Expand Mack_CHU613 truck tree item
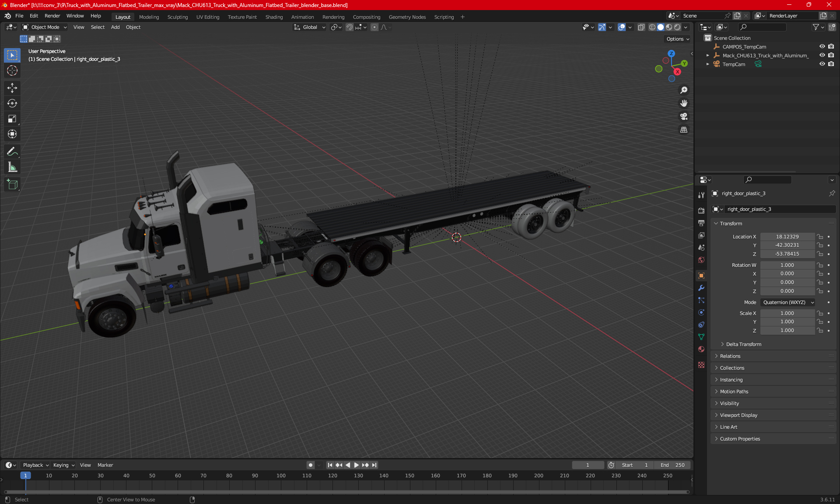840x504 pixels. point(707,56)
